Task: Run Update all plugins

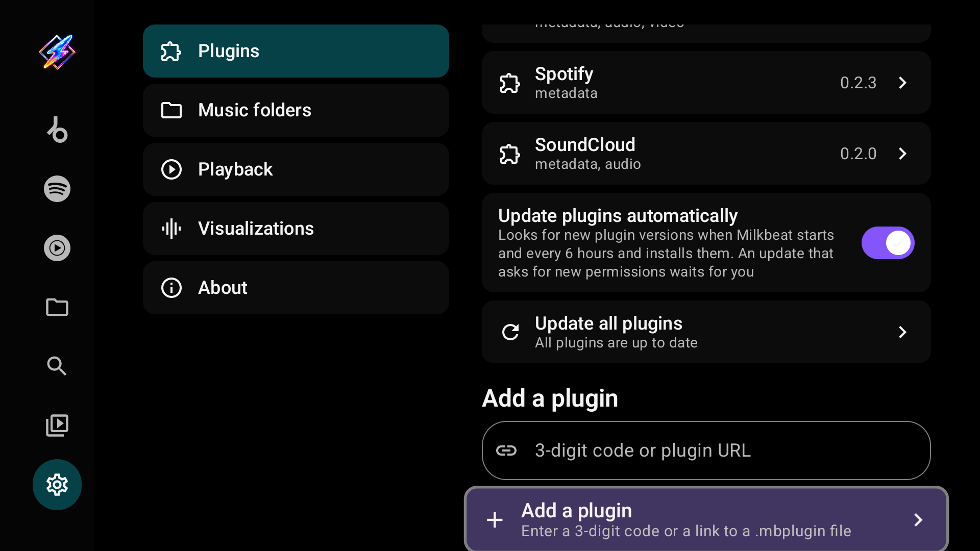Action: 706,332
